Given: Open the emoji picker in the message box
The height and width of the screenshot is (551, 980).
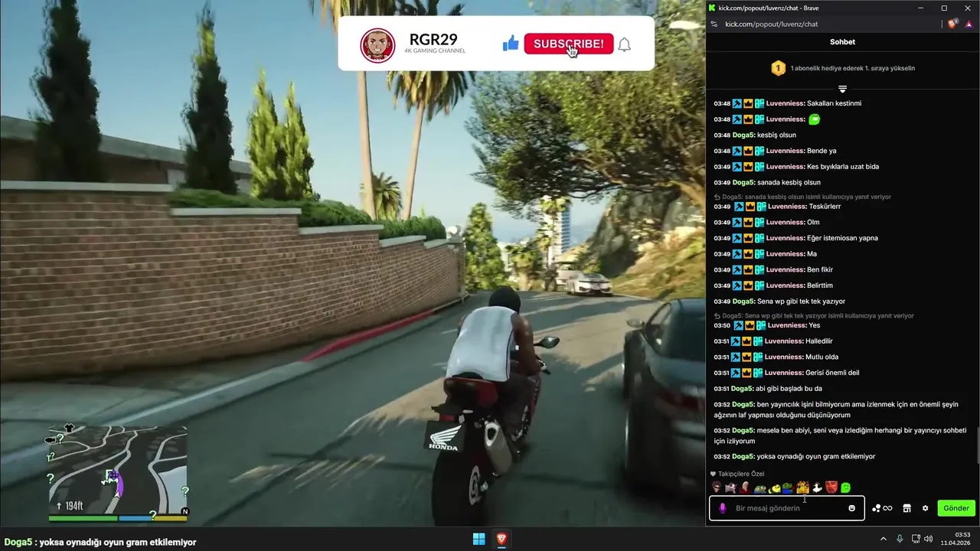Looking at the screenshot, I should (851, 508).
